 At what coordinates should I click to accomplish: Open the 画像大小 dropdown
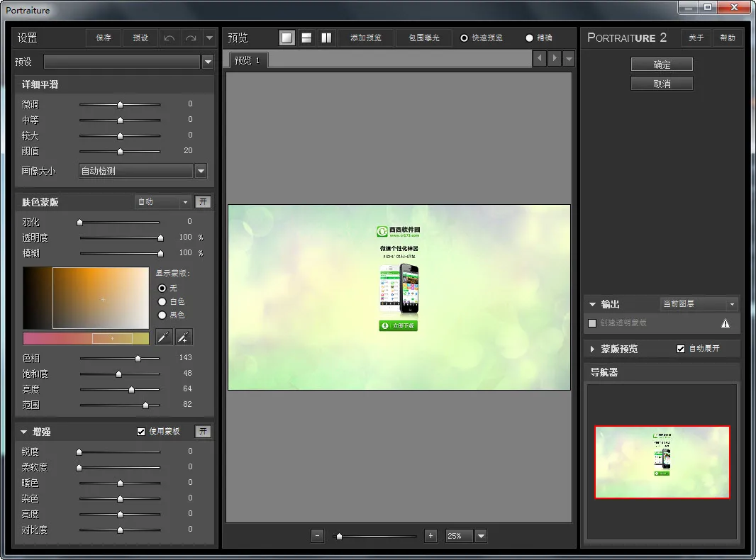[201, 171]
